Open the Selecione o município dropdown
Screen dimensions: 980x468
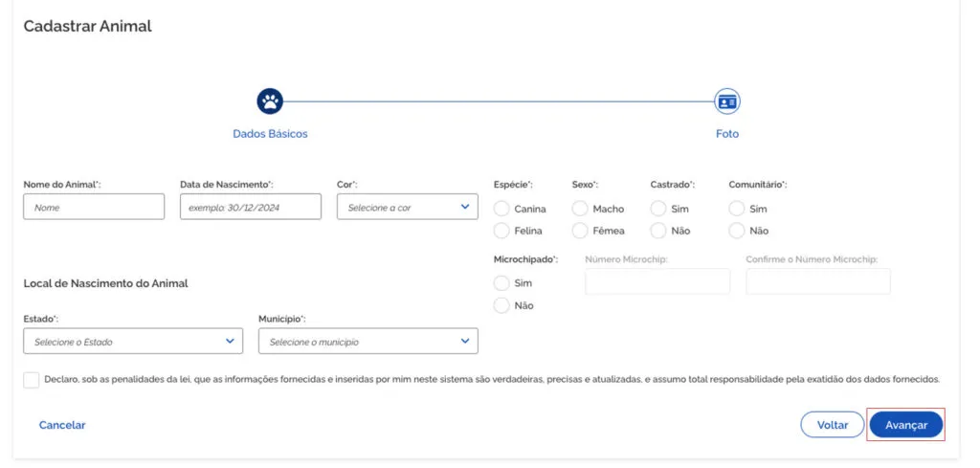tap(368, 341)
